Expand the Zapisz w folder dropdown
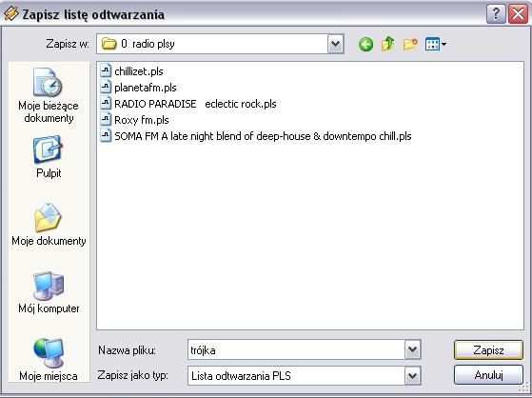Image resolution: width=532 pixels, height=398 pixels. (x=336, y=44)
